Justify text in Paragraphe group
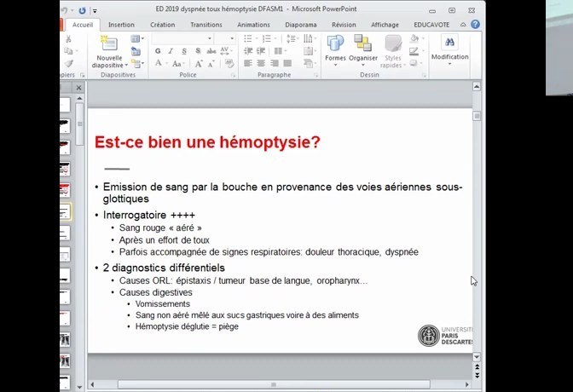573x392 pixels. tap(287, 63)
